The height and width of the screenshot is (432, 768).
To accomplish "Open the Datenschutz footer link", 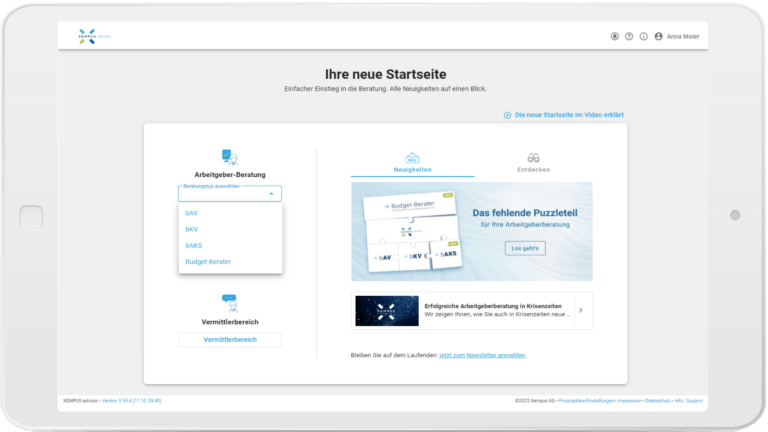I will (658, 401).
